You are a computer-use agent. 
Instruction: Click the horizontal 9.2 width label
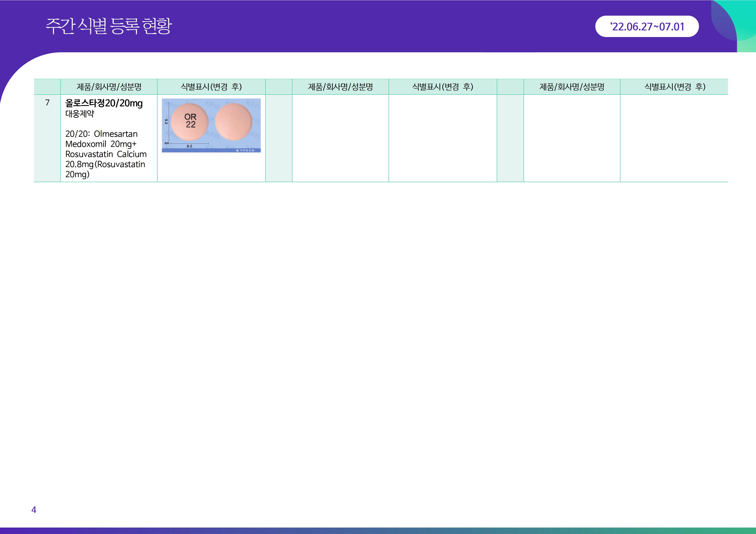pos(189,146)
